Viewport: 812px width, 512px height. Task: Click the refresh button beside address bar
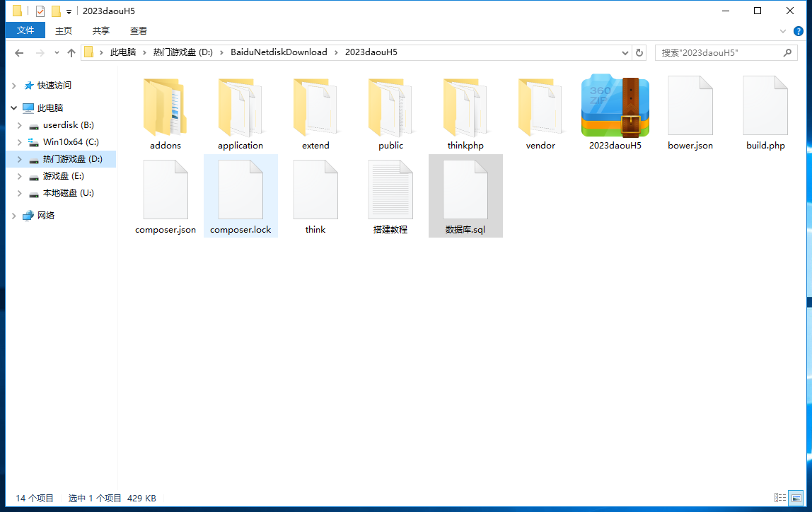click(x=639, y=52)
